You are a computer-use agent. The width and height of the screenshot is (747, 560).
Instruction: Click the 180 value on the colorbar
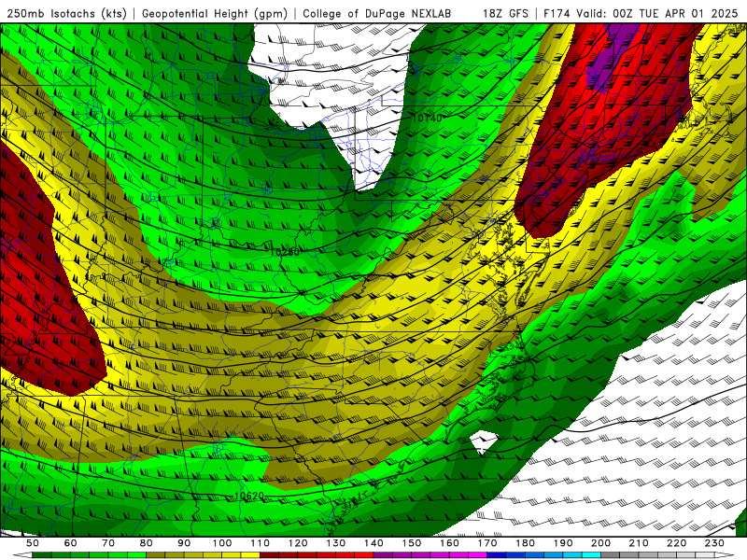[525, 543]
